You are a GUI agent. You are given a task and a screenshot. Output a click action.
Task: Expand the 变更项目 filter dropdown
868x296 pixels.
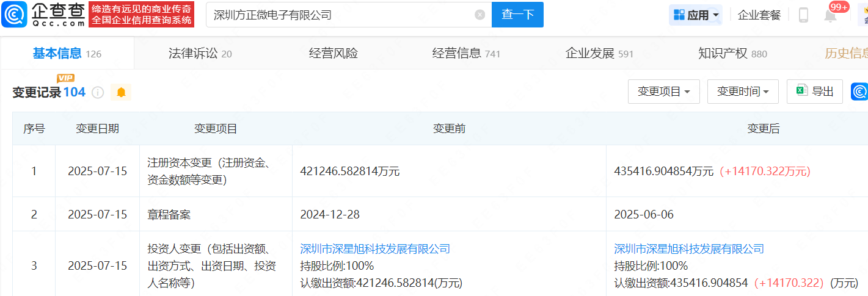point(664,92)
